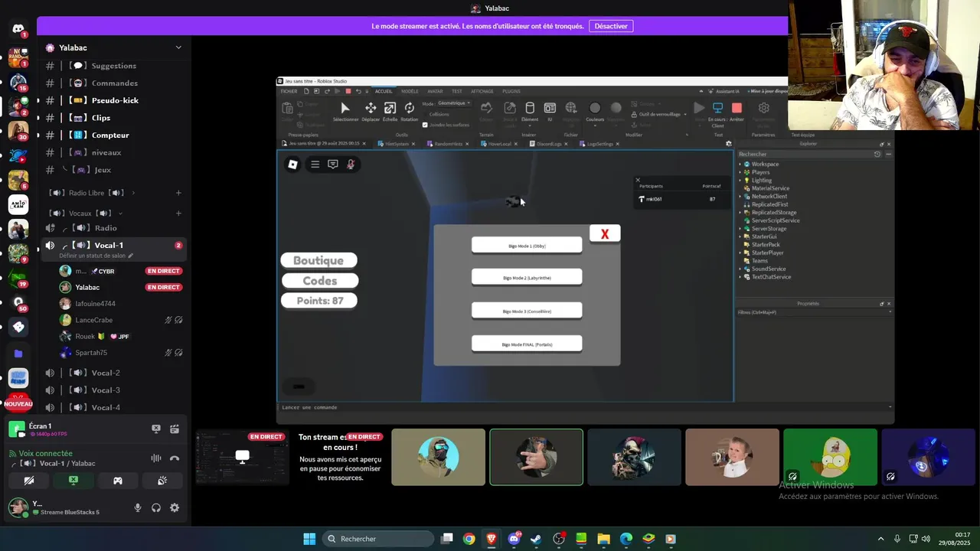Activate the Échelle scale tool
The image size is (980, 551).
[x=390, y=112]
